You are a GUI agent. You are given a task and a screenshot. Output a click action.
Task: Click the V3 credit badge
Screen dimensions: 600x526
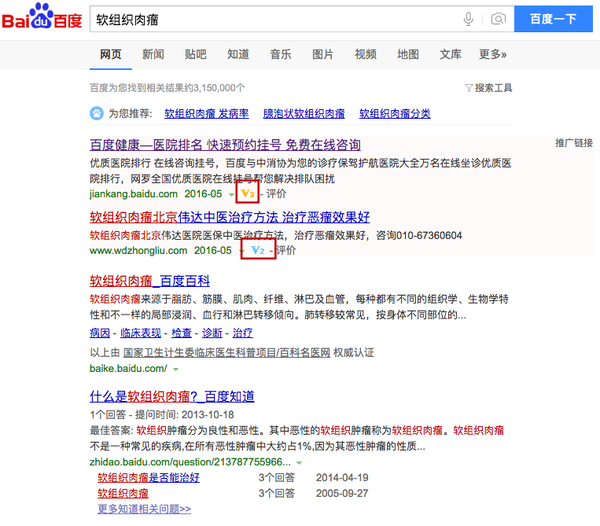[248, 194]
